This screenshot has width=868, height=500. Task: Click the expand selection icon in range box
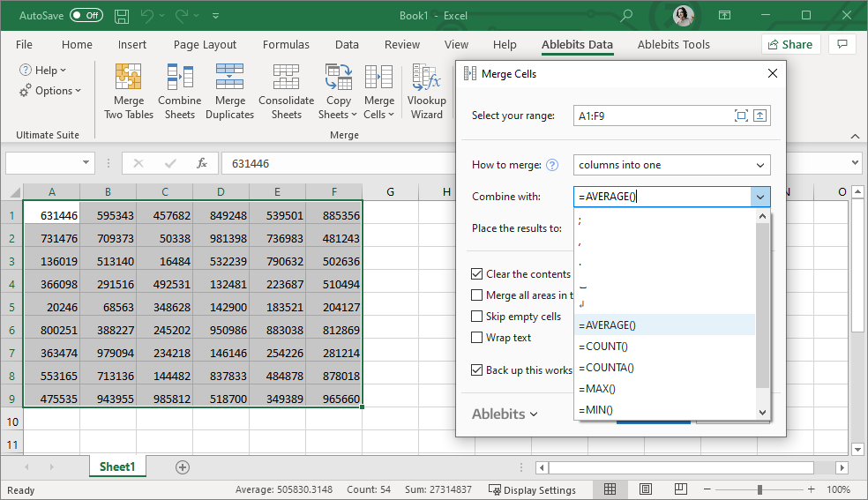point(741,116)
